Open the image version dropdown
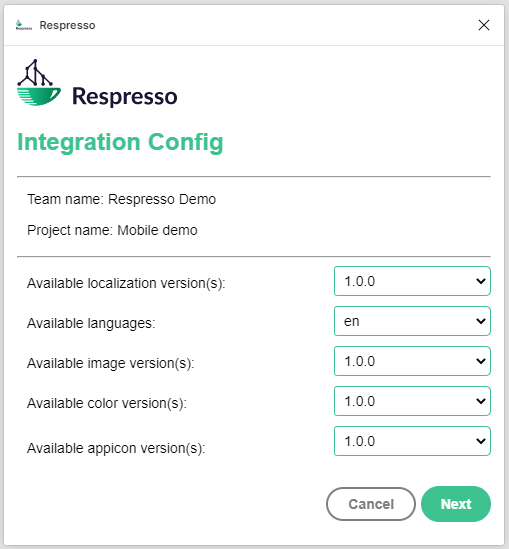Image resolution: width=509 pixels, height=549 pixels. 412,361
